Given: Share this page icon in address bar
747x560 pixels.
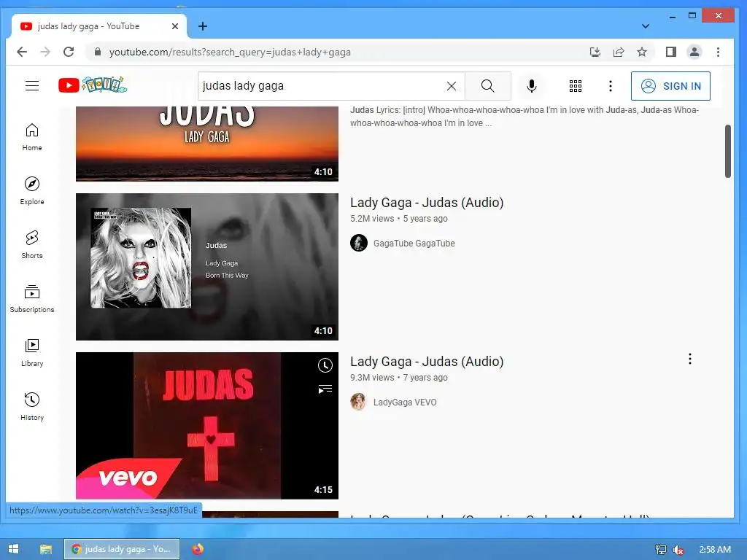Looking at the screenshot, I should [619, 52].
